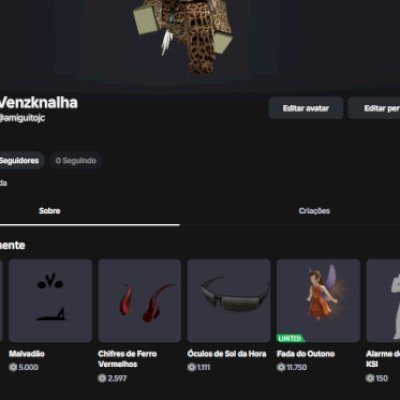Open the Malvadão face item thumbnail
Screen dimensions: 400x400
click(50, 300)
